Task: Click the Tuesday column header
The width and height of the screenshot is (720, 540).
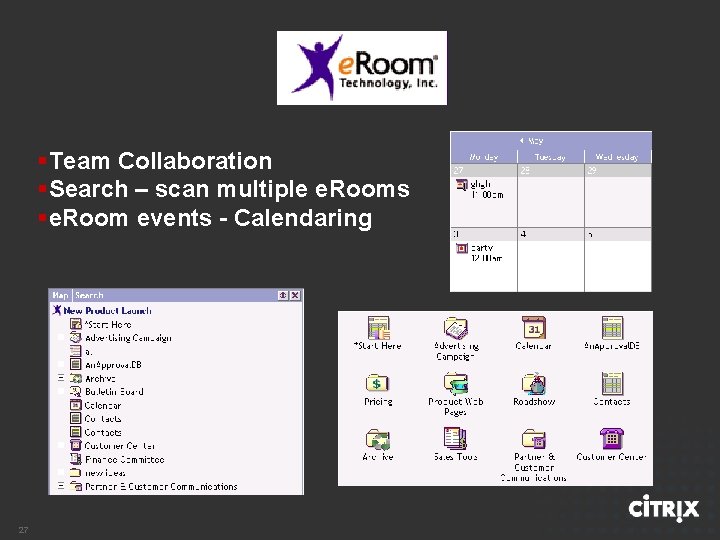Action: (x=551, y=157)
